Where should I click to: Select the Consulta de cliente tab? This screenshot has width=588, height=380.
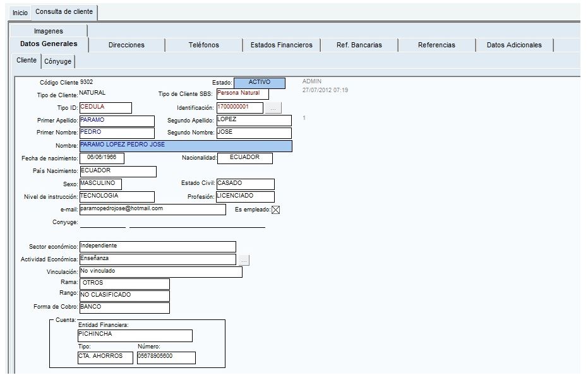[x=64, y=12]
